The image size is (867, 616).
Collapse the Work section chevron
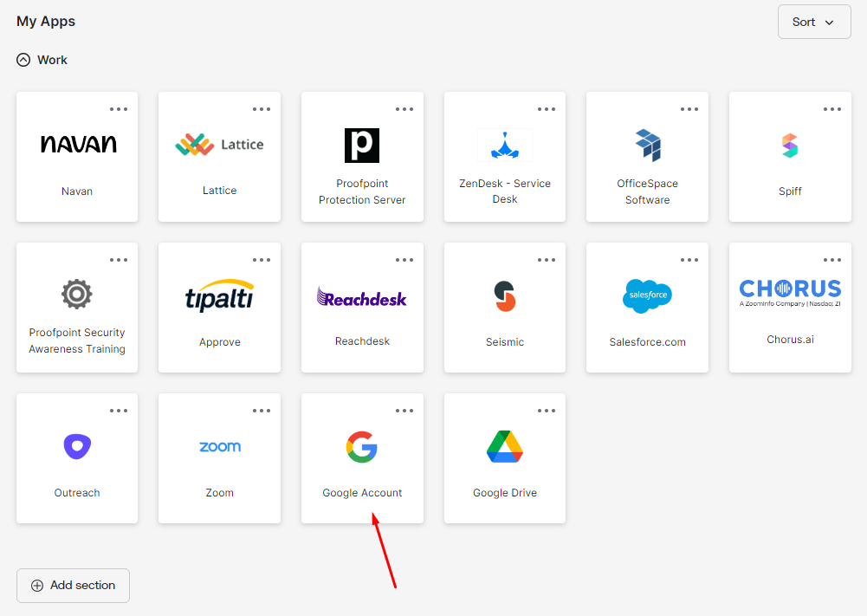click(23, 60)
